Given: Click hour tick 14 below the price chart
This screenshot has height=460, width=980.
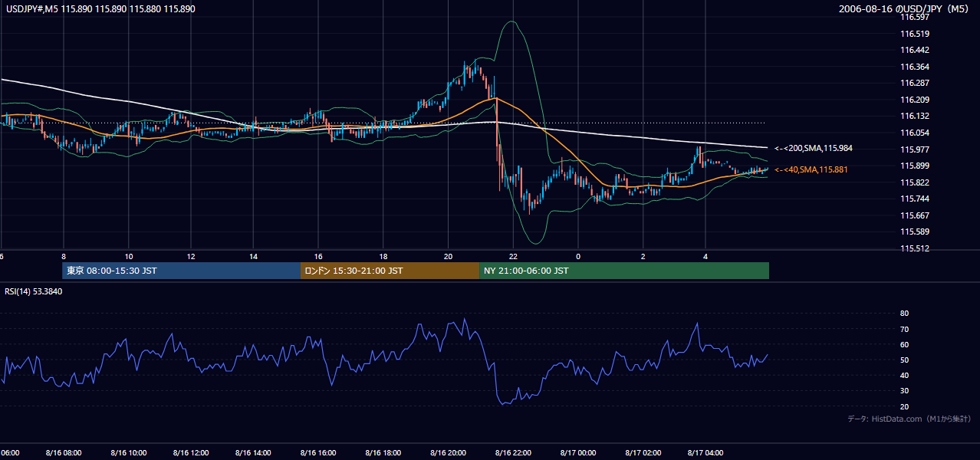Looking at the screenshot, I should [x=253, y=256].
